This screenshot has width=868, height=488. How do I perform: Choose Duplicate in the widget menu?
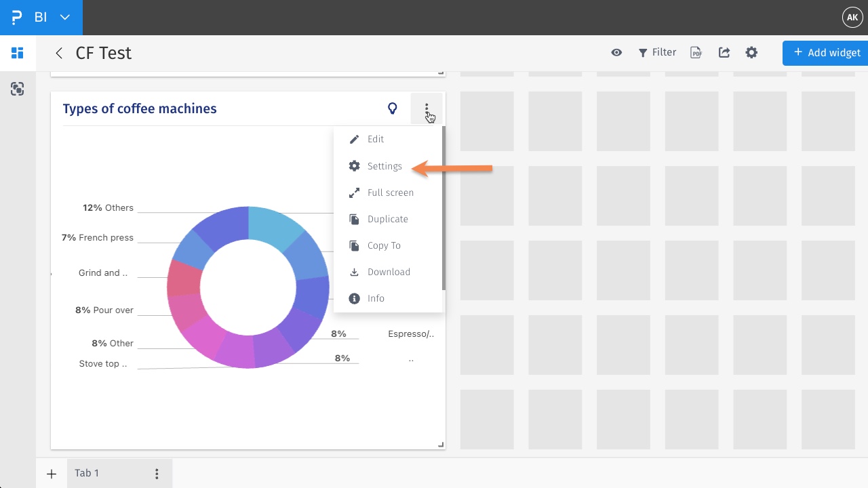point(387,219)
